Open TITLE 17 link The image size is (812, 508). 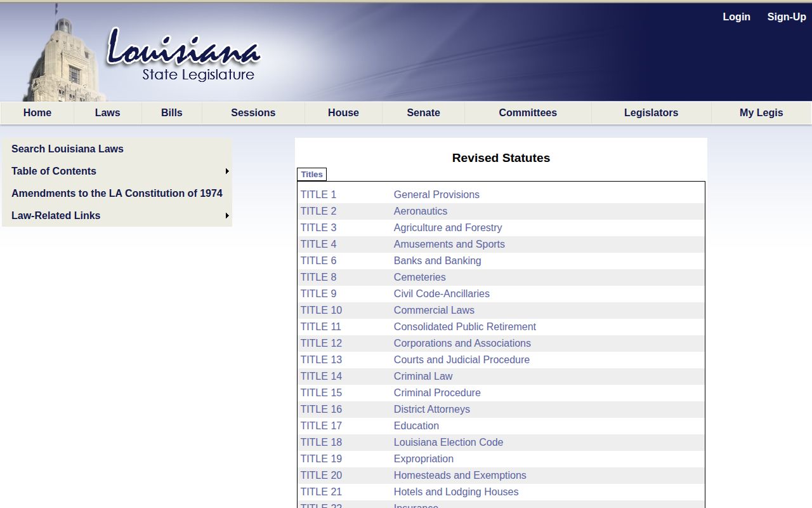(321, 426)
